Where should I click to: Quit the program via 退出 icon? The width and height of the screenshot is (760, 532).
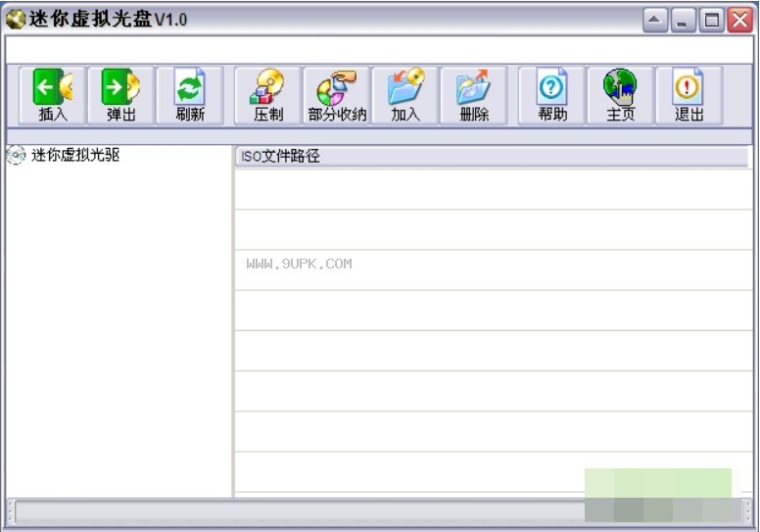coord(689,96)
